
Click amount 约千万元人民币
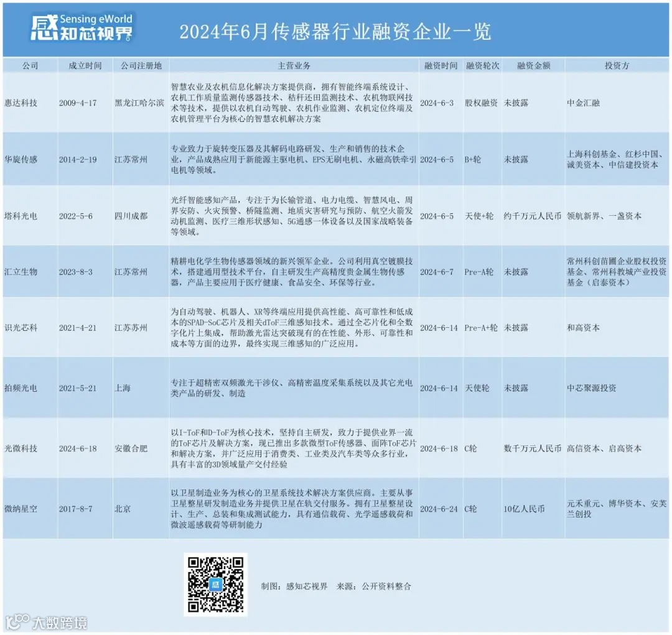[x=533, y=216]
